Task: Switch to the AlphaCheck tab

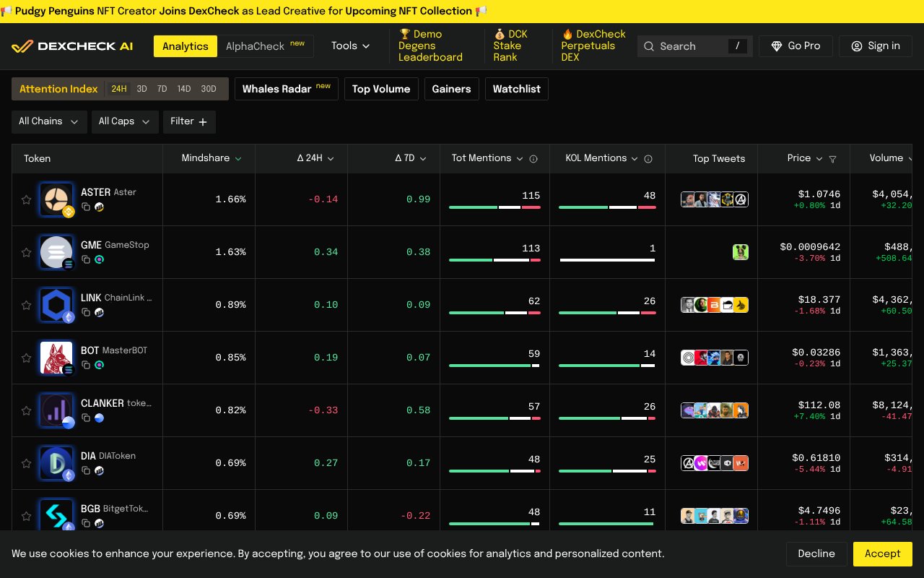Action: pos(255,46)
